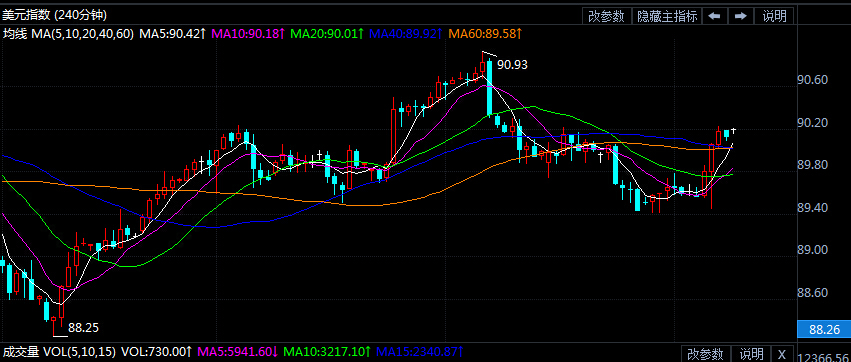Click the 90.93 high price marker
This screenshot has height=362, width=851.
[x=512, y=65]
